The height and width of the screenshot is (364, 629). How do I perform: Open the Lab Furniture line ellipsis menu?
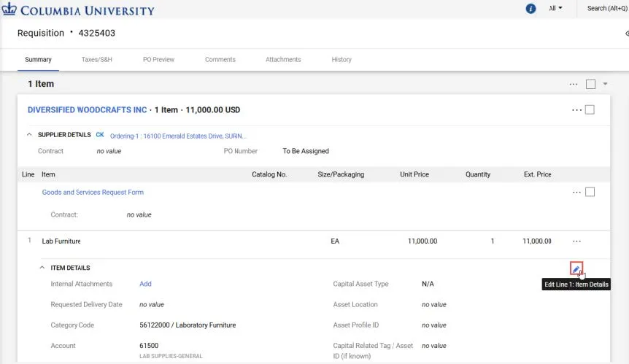576,241
